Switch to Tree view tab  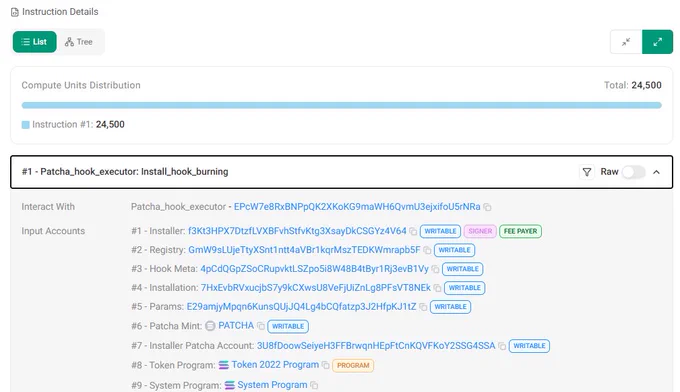pyautogui.click(x=79, y=42)
